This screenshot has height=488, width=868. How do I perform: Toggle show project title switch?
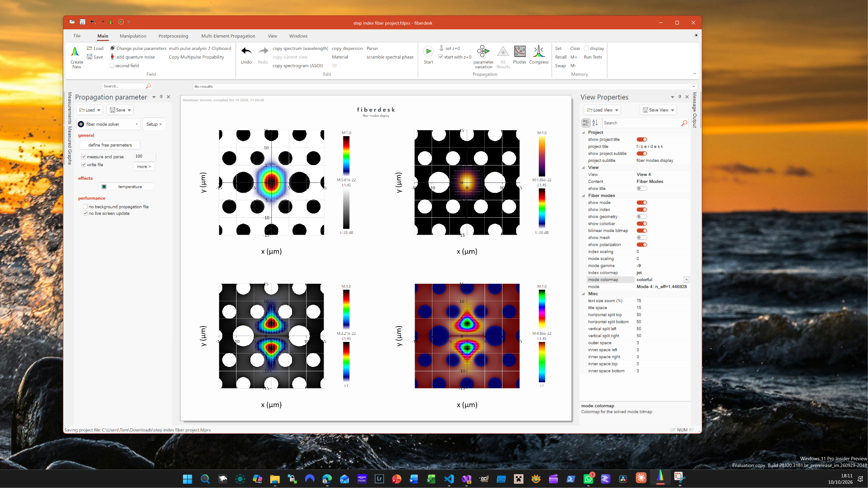[x=642, y=139]
